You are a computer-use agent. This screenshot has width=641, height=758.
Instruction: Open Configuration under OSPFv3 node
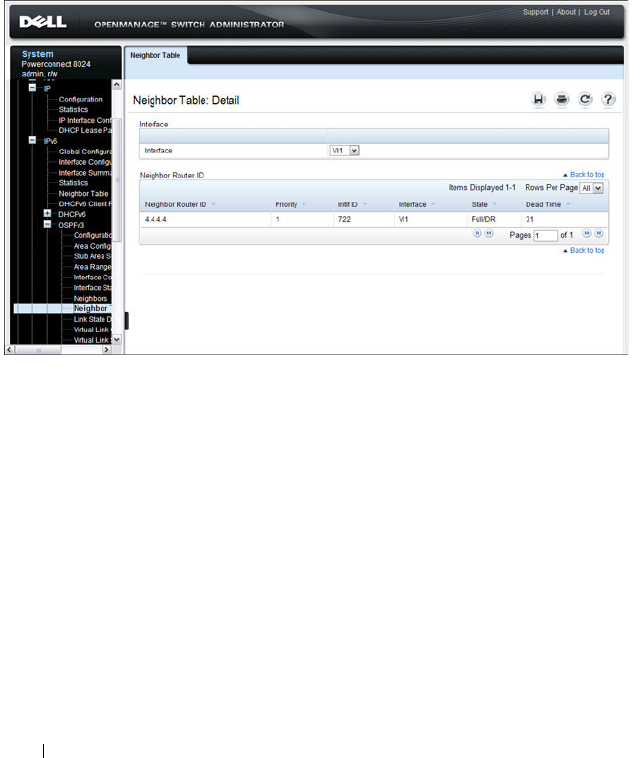(x=92, y=235)
